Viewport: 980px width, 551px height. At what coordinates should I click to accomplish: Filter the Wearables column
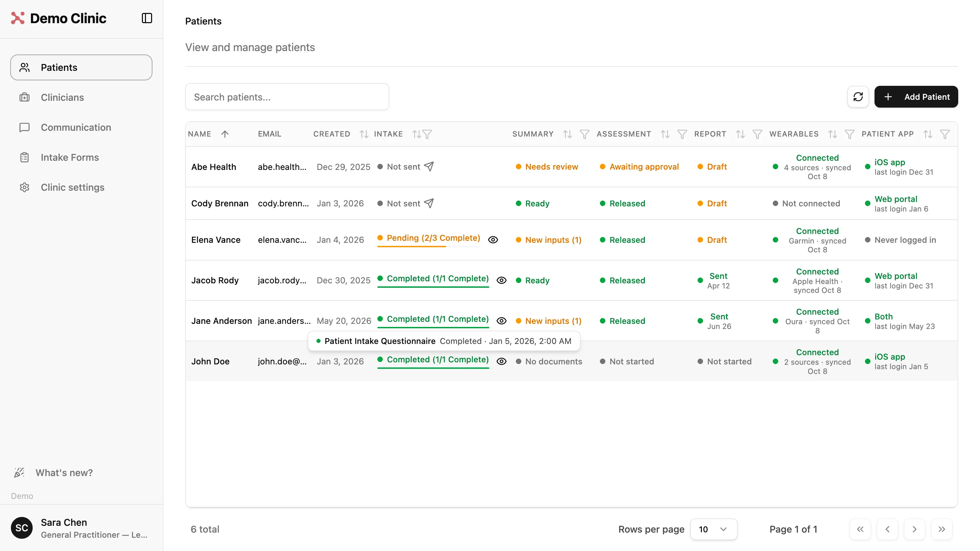(x=850, y=134)
